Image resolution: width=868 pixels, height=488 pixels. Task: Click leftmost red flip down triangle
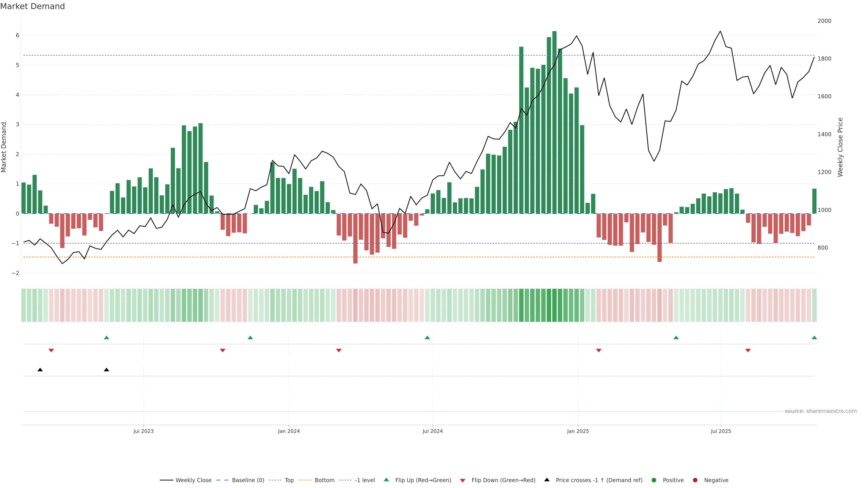(51, 351)
